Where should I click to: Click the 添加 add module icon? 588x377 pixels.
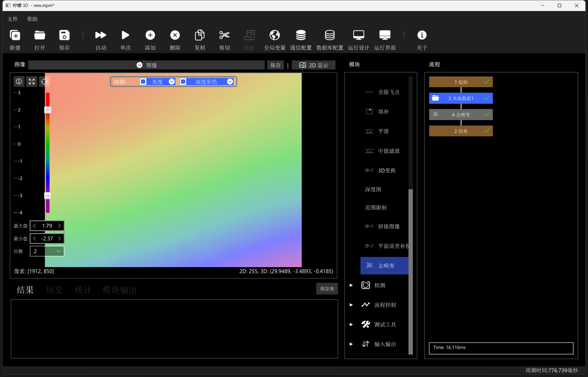coord(150,35)
